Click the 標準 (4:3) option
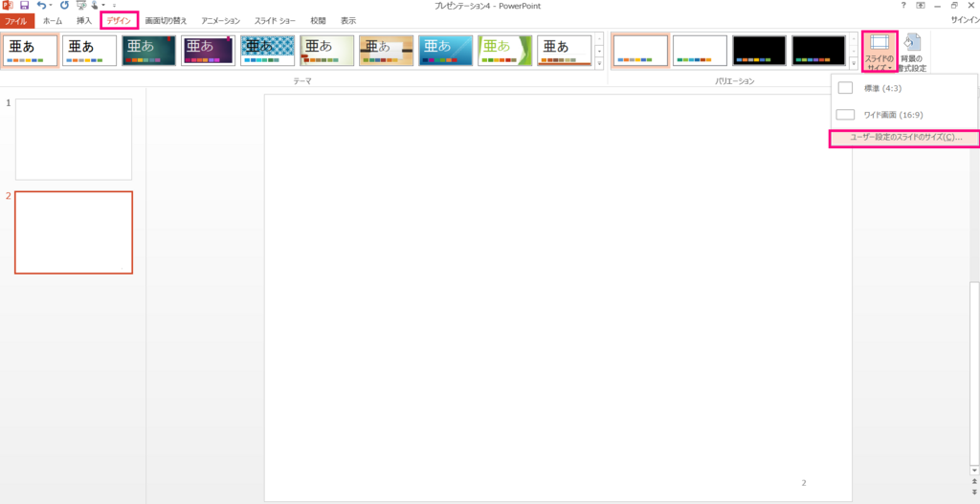 click(903, 88)
